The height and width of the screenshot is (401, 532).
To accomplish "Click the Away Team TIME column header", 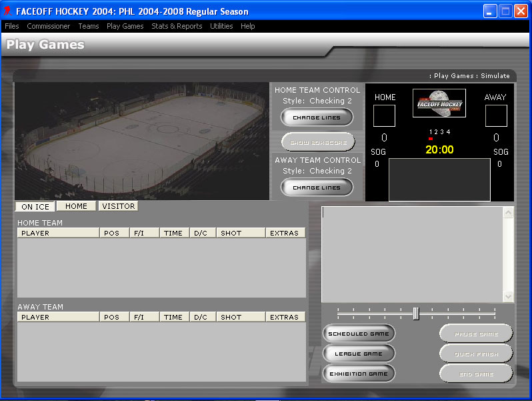I will pos(175,317).
